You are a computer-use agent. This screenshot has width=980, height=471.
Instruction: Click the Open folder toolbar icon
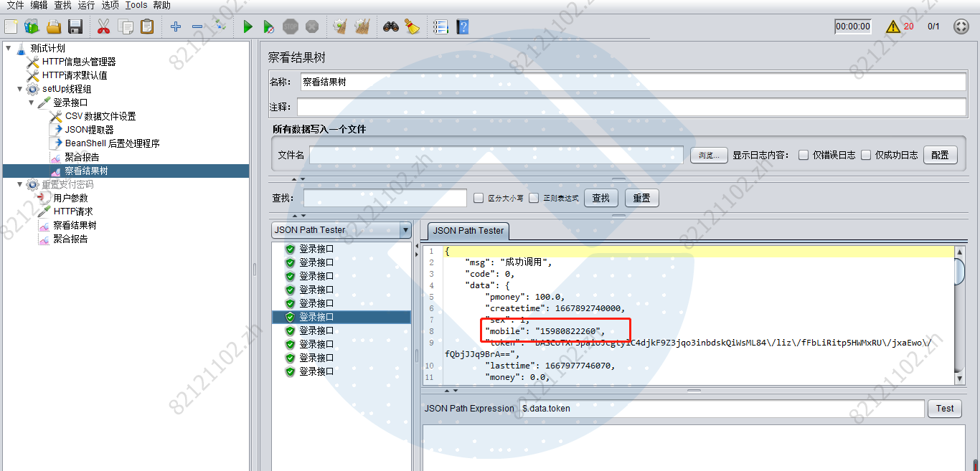point(54,27)
